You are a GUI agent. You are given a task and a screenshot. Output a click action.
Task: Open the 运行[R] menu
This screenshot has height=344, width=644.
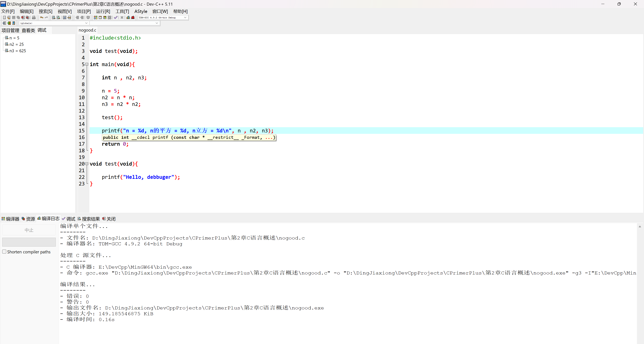pos(103,11)
